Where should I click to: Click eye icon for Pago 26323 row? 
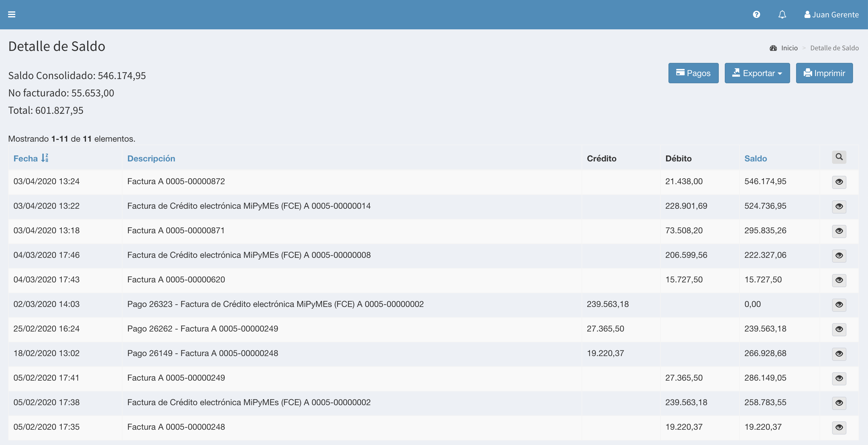(839, 305)
